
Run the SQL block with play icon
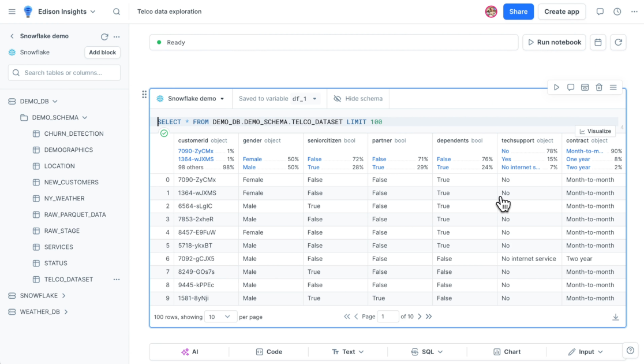[x=556, y=87]
